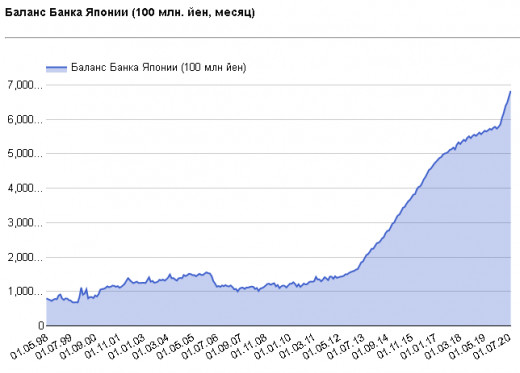The height and width of the screenshot is (373, 520).
Task: Click the 01.05.98 x-axis date label
Action: [29, 347]
